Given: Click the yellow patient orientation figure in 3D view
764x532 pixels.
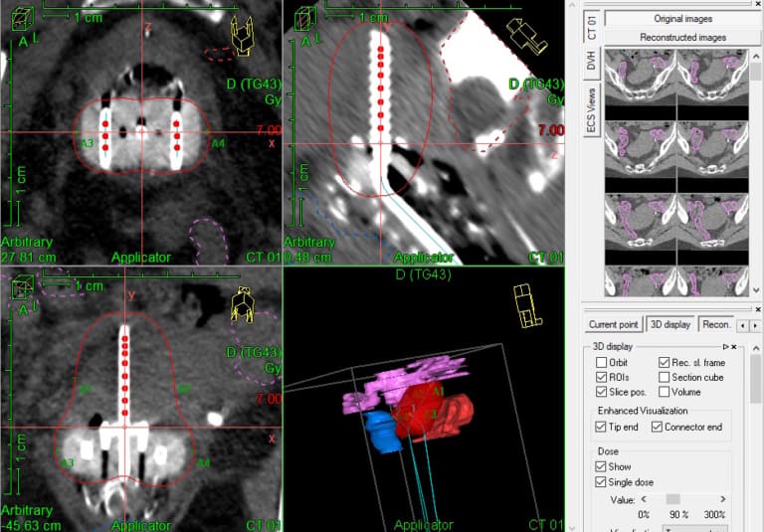Looking at the screenshot, I should [527, 305].
